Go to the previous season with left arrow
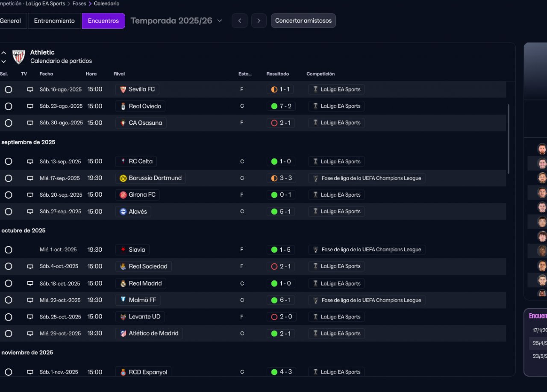This screenshot has height=392, width=547. pos(240,21)
